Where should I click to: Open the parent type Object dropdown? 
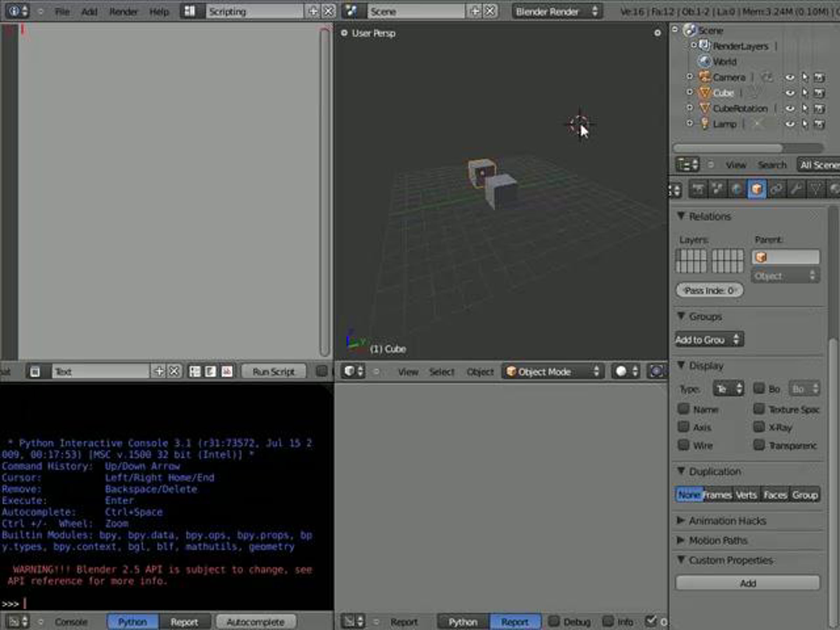[785, 276]
